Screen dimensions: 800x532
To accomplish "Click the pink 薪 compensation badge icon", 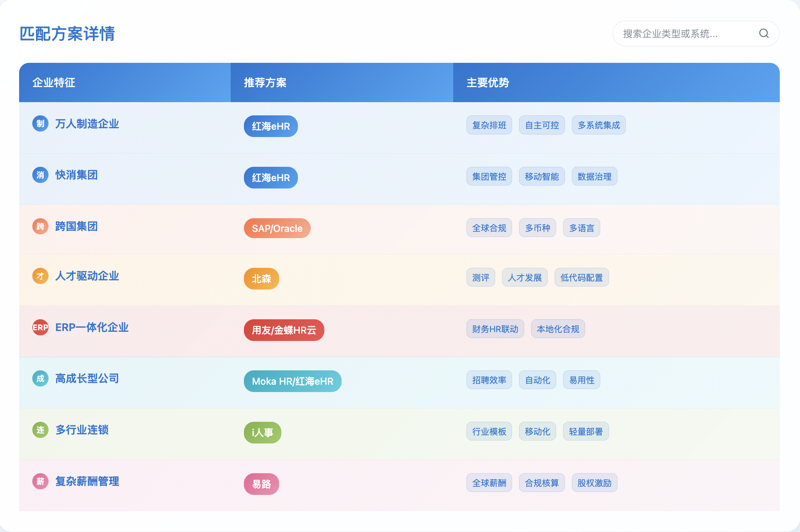I will [40, 481].
